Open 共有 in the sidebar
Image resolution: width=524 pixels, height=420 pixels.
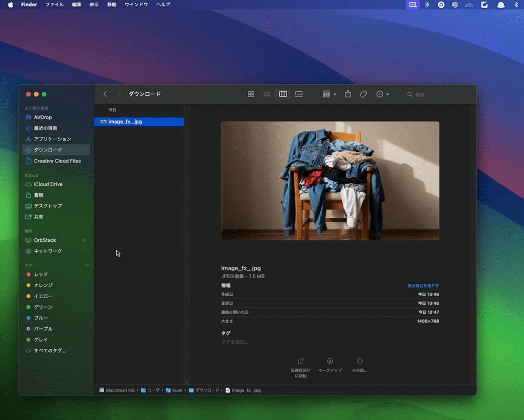56,217
